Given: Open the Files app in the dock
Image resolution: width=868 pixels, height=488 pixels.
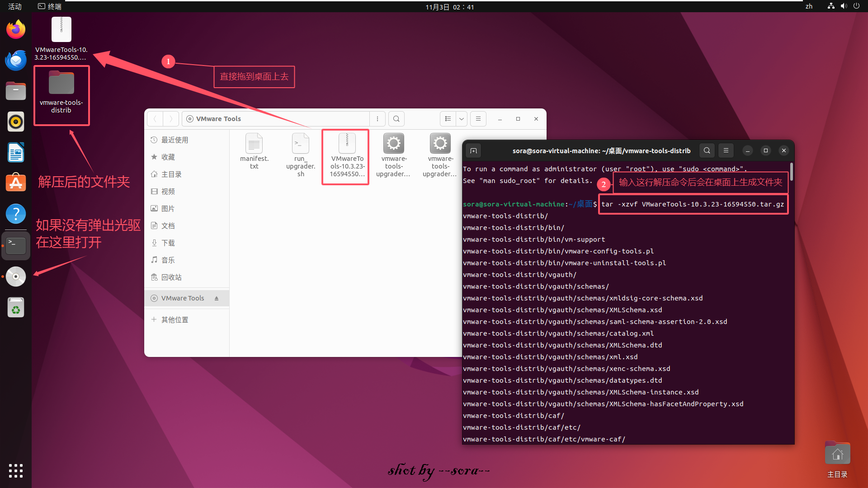Looking at the screenshot, I should 16,91.
